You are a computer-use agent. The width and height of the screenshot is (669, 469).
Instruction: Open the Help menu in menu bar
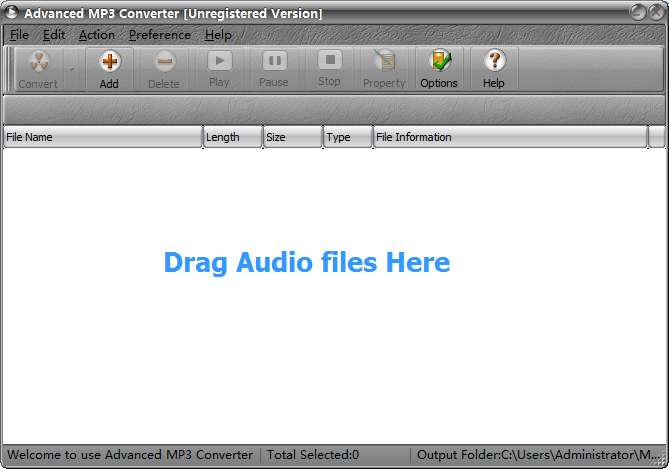pyautogui.click(x=218, y=35)
